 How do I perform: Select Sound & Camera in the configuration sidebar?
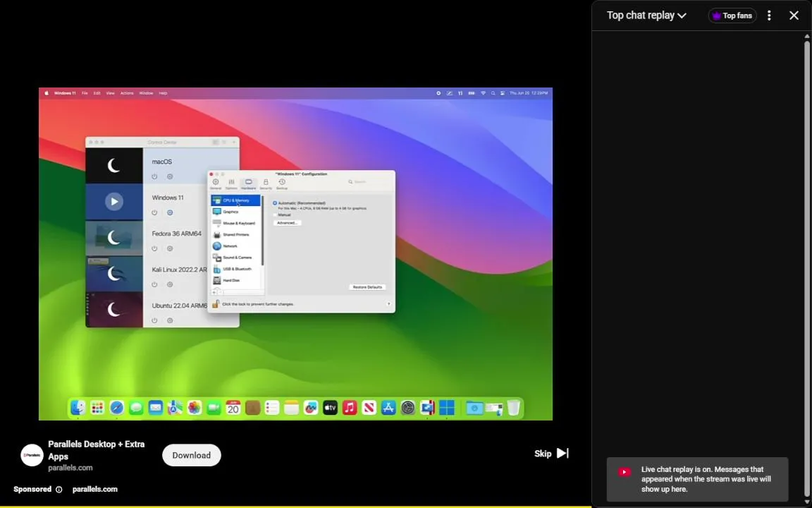click(x=235, y=257)
